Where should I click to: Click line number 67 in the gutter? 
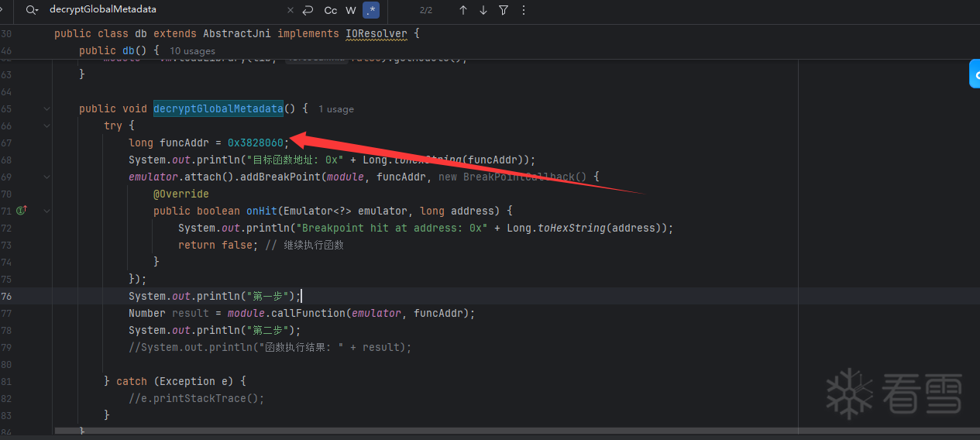(x=6, y=143)
